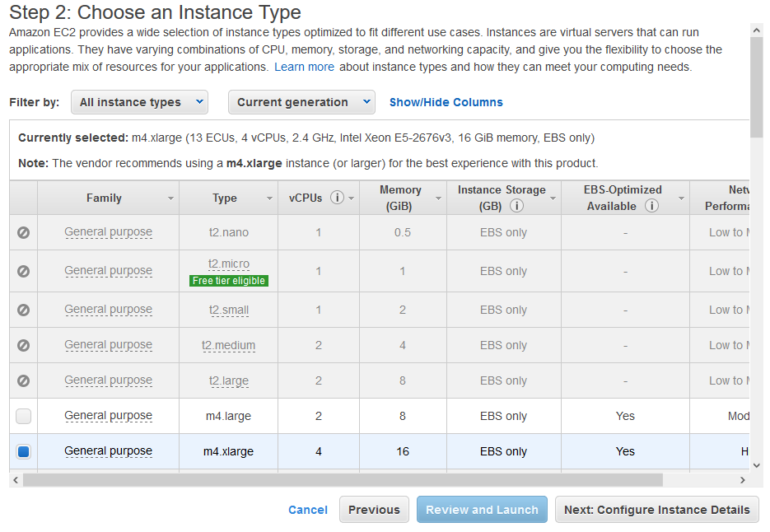
Task: Click General purpose in the m4.xlarge row
Action: 108,451
